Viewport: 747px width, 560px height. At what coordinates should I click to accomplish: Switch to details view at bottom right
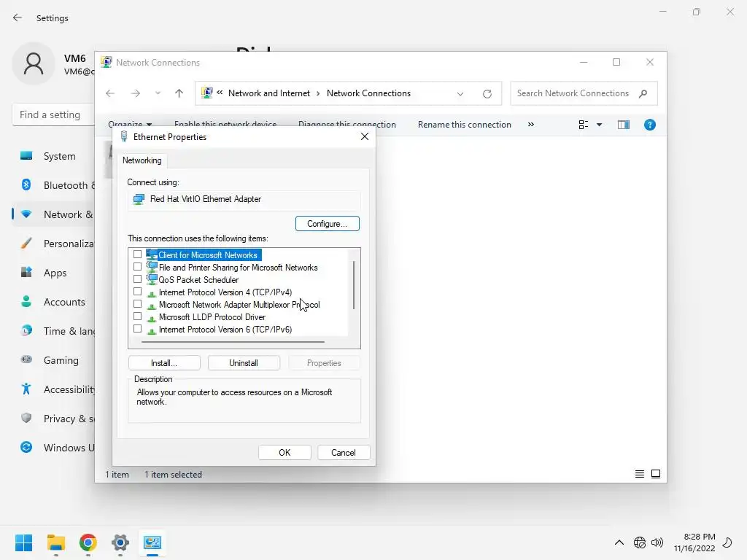[639, 474]
